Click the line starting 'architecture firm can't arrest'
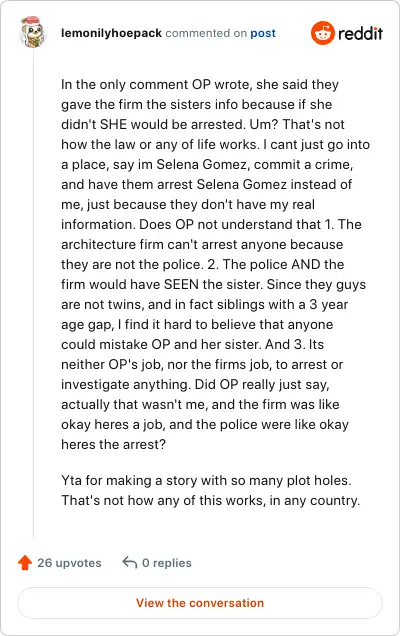This screenshot has width=400, height=636. coord(202,244)
